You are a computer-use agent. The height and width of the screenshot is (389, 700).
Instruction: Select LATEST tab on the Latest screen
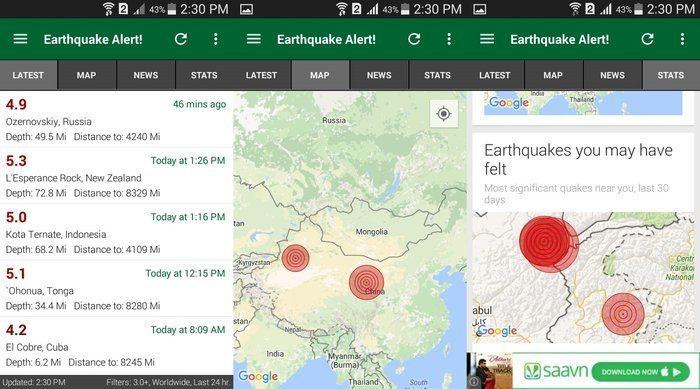tap(29, 75)
